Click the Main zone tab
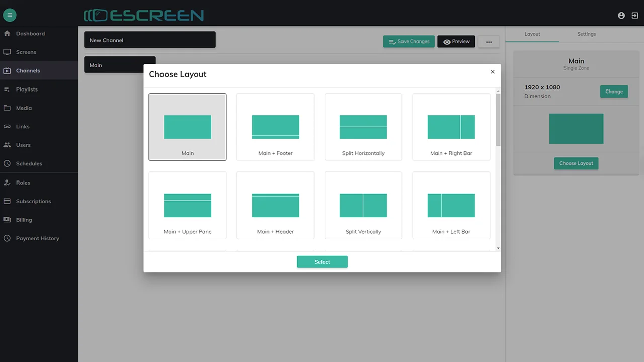Viewport: 644px width, 362px height. [120, 65]
